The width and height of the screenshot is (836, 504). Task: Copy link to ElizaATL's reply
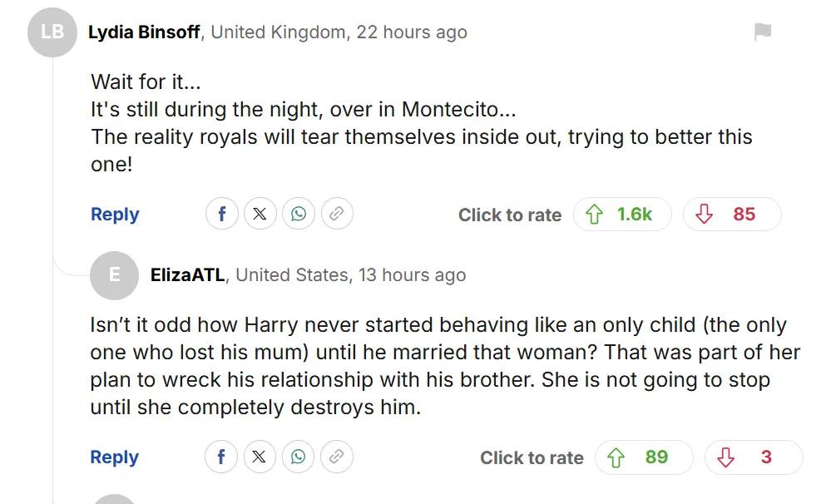(x=337, y=457)
